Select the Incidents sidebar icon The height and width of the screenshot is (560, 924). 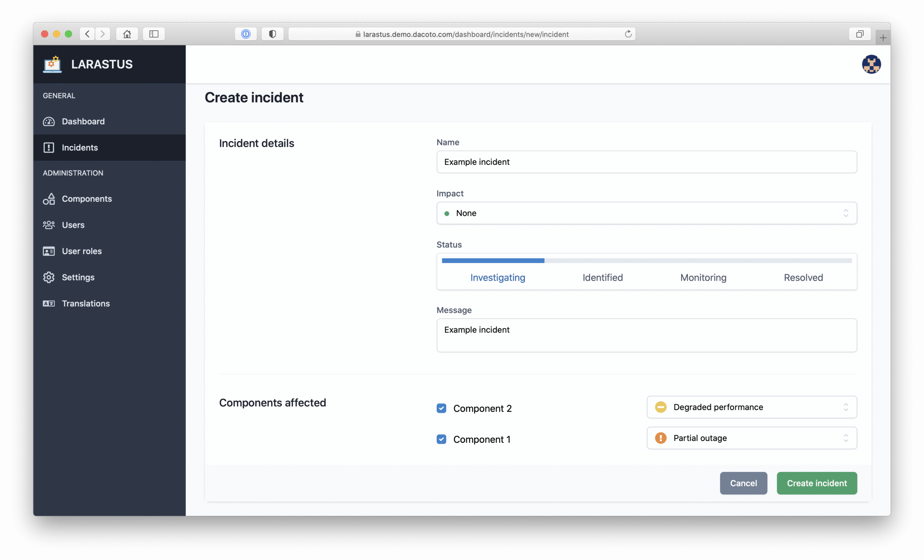pos(49,147)
